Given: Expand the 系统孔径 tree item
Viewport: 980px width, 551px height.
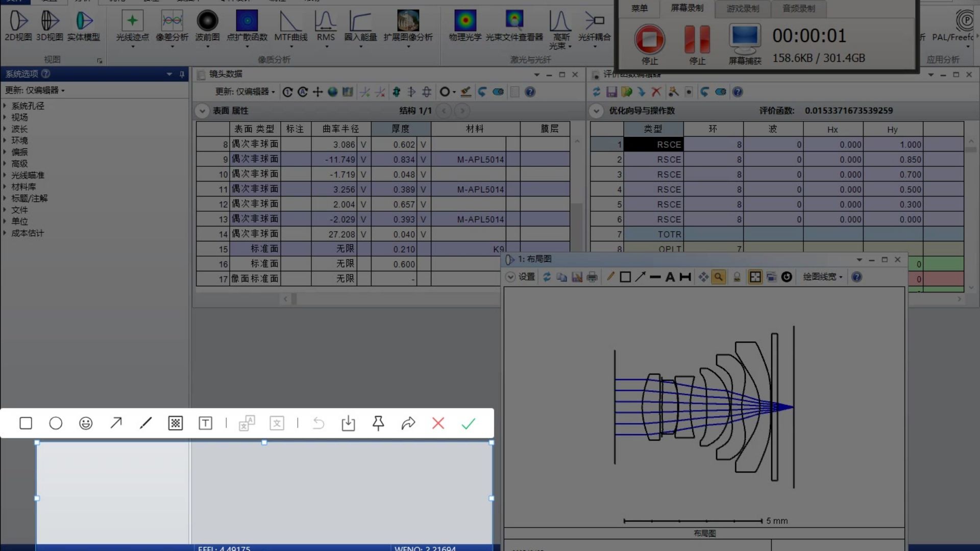Looking at the screenshot, I should tap(5, 106).
